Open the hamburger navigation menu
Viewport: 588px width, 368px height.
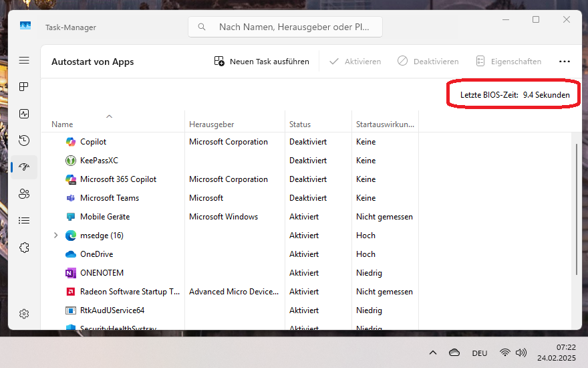click(24, 60)
